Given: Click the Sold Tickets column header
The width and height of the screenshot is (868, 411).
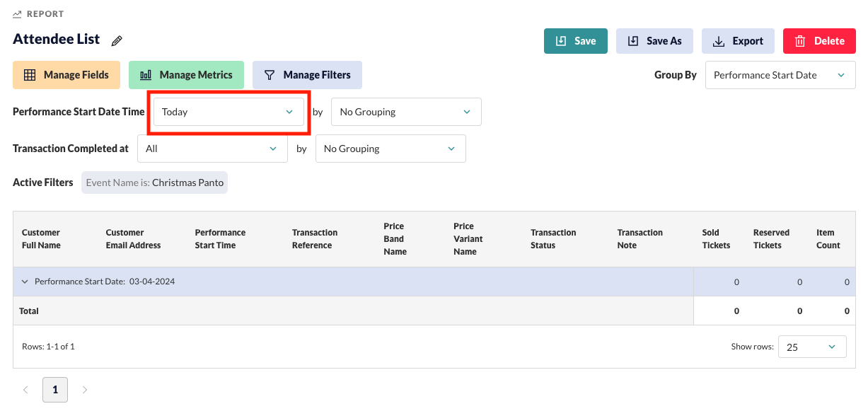Looking at the screenshot, I should (x=716, y=239).
